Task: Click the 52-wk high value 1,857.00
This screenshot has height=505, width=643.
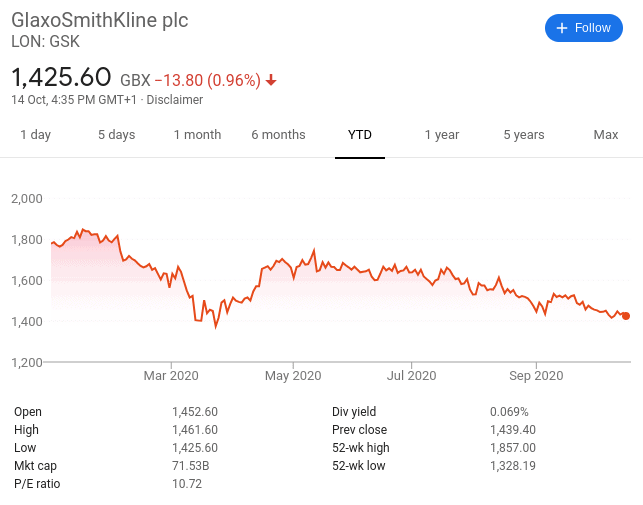Action: pyautogui.click(x=513, y=448)
